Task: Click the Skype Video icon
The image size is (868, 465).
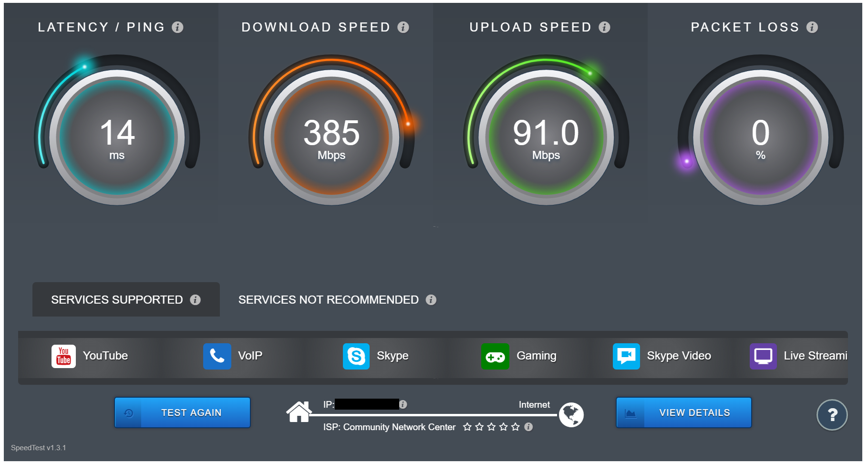Action: pyautogui.click(x=626, y=356)
